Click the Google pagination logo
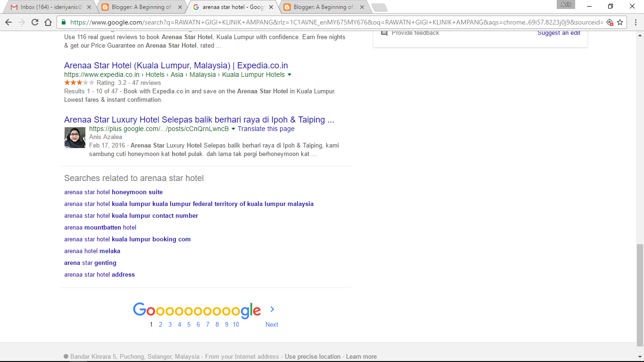 (x=197, y=310)
